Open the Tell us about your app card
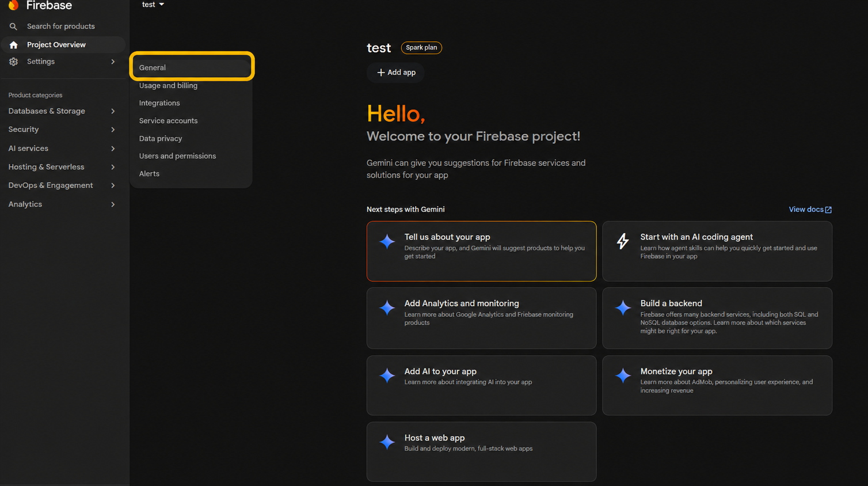868x486 pixels. tap(481, 251)
